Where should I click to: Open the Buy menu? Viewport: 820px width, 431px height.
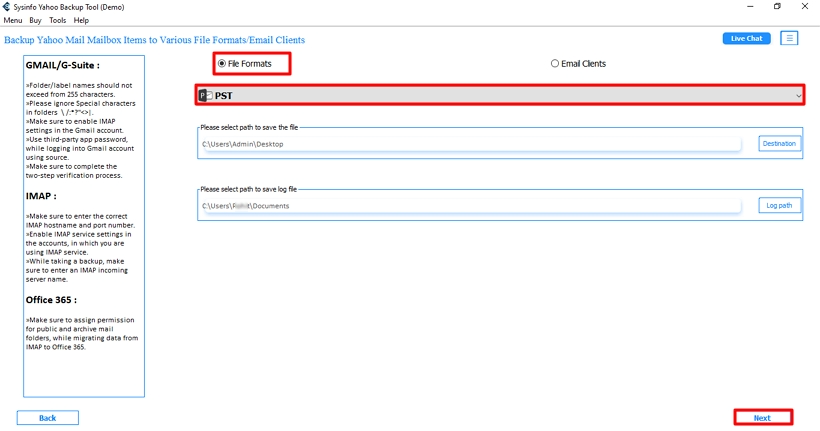click(35, 20)
